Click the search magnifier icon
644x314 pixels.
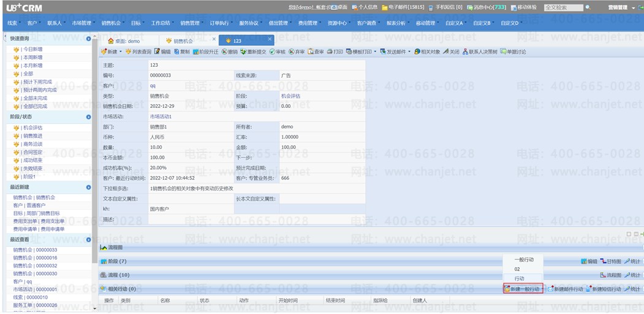coord(588,7)
